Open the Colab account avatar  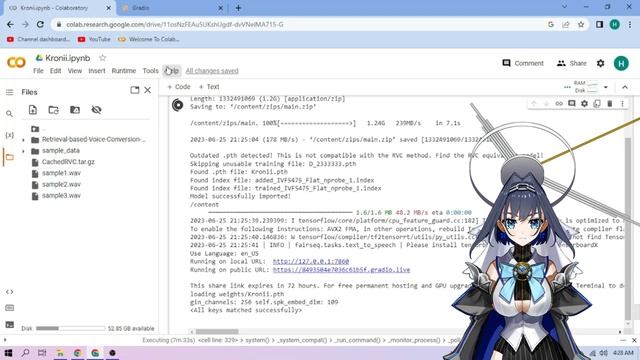coord(621,63)
